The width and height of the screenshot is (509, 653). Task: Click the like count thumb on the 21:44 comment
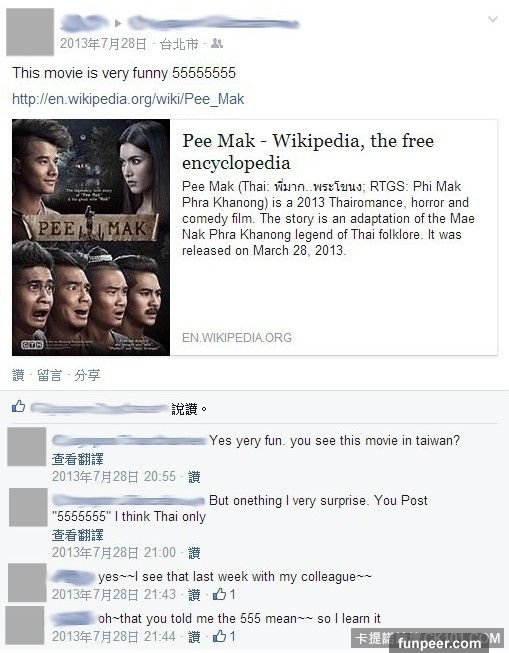219,636
